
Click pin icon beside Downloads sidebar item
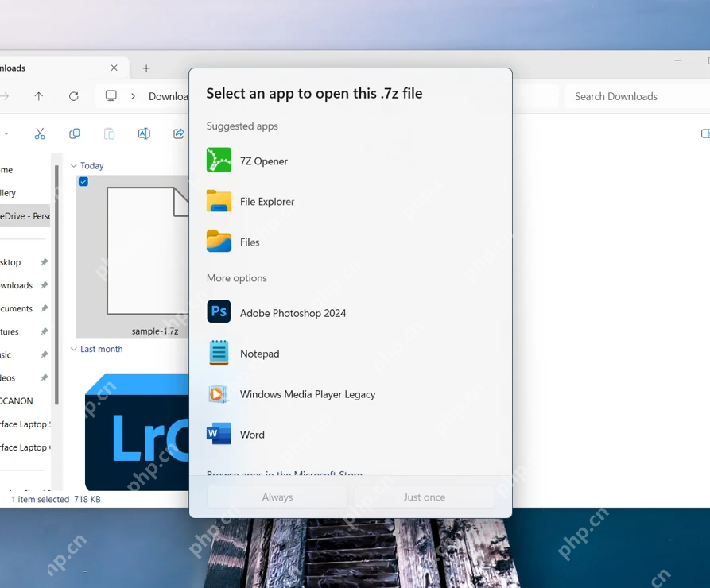coord(44,285)
